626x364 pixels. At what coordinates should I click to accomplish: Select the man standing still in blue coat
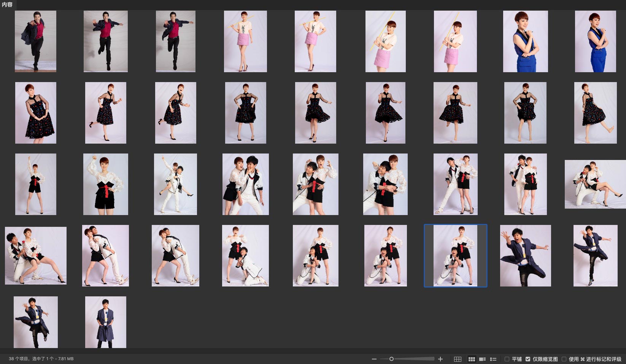(105, 322)
